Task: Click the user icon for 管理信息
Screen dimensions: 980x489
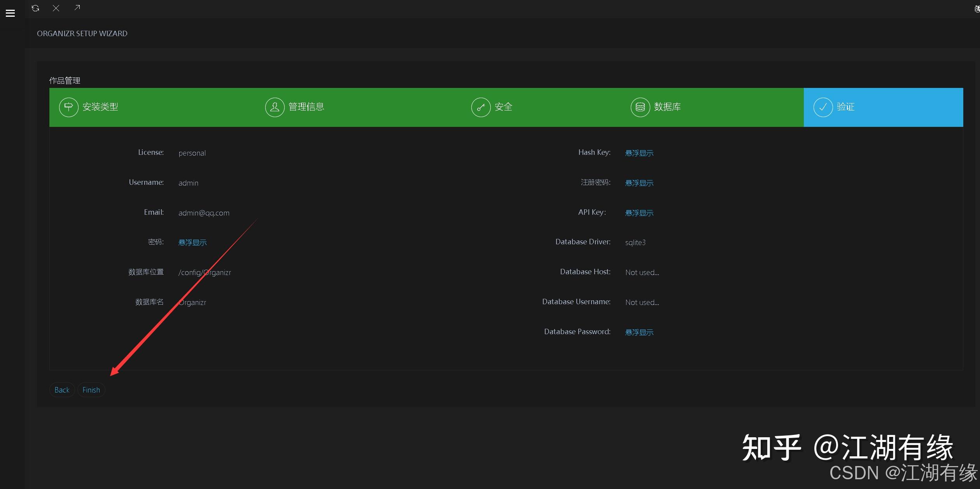Action: click(x=275, y=107)
